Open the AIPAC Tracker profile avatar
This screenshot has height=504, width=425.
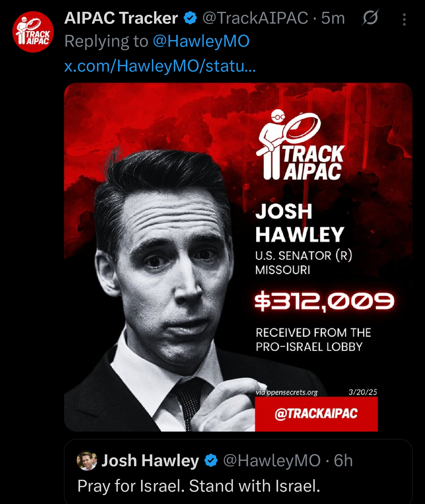tap(33, 32)
